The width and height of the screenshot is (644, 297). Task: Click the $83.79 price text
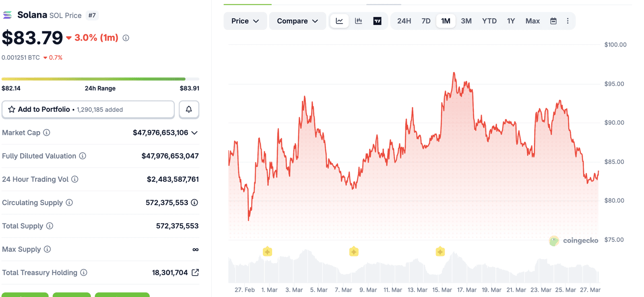pyautogui.click(x=32, y=38)
